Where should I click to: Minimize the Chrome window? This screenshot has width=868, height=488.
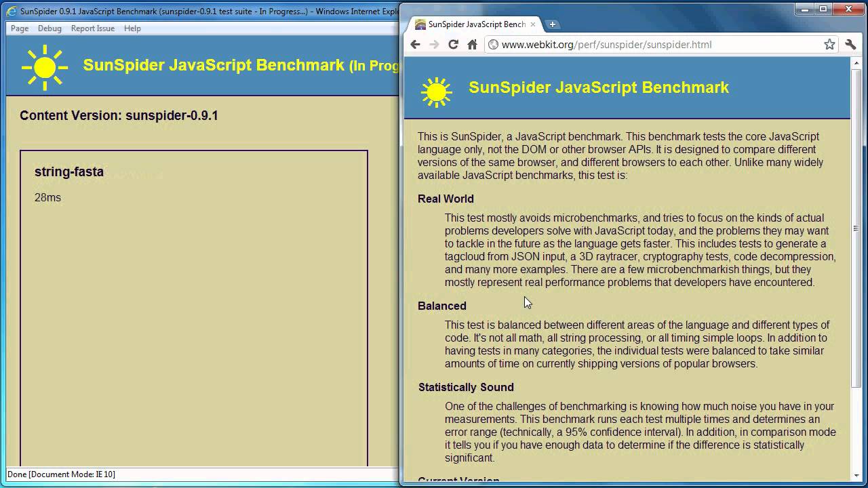point(805,9)
